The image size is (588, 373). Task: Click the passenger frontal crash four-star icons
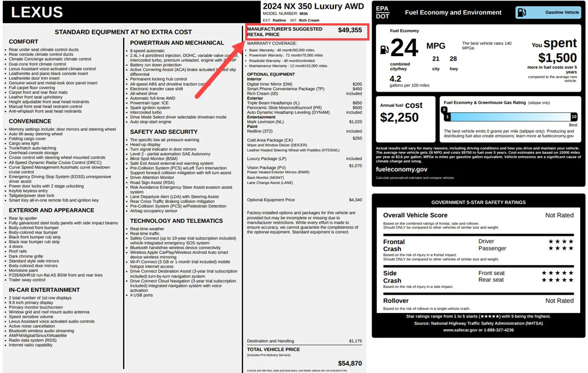(562, 249)
